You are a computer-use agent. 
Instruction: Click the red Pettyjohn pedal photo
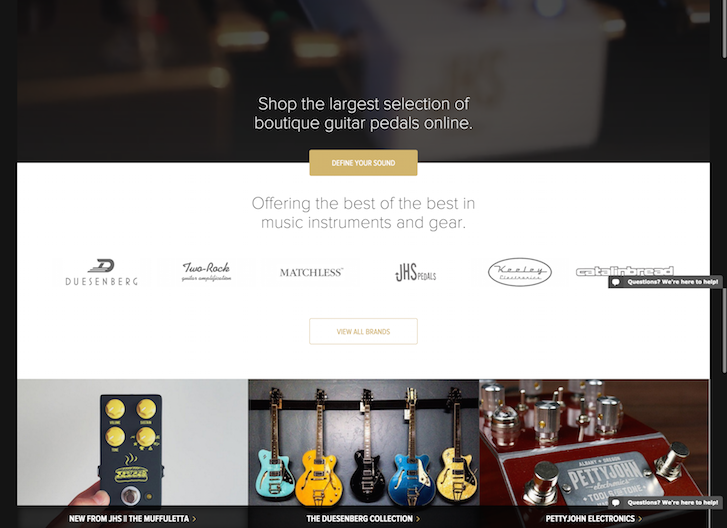(594, 443)
